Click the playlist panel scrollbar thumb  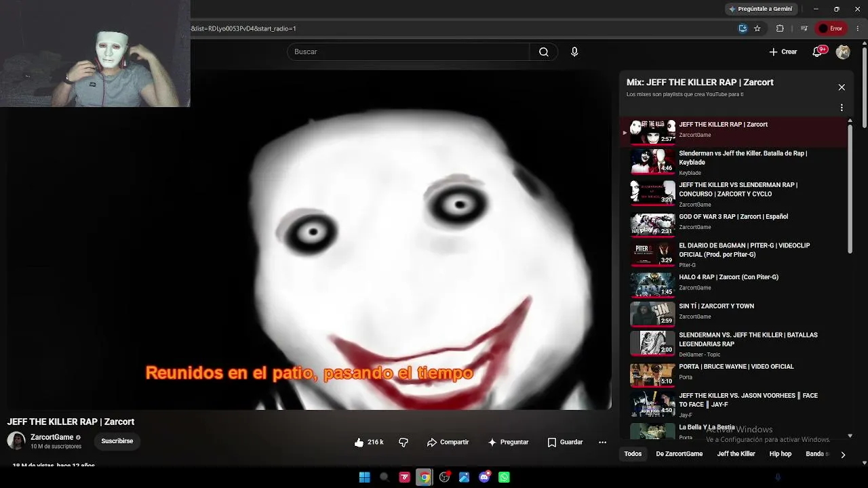850,188
